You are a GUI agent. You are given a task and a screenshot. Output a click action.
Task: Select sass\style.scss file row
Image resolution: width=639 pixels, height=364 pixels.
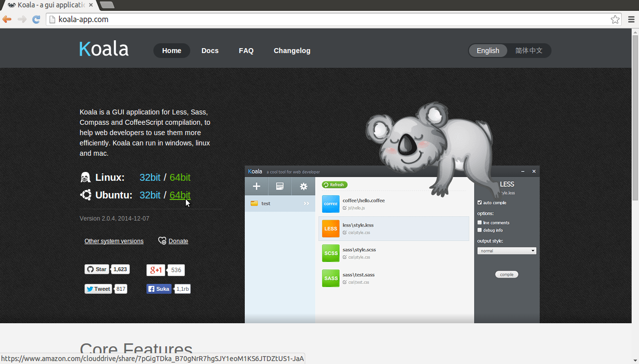point(394,253)
